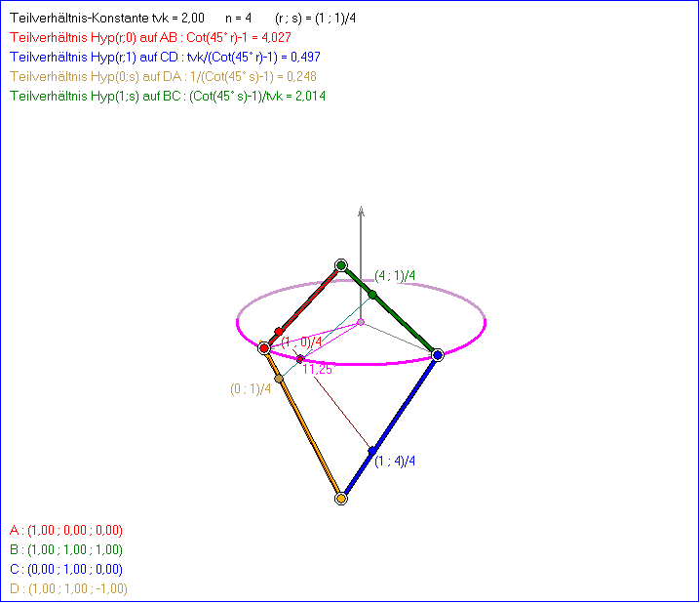The image size is (700, 603).
Task: Click the green label '(4 ; 1)/4'
Action: click(x=395, y=275)
